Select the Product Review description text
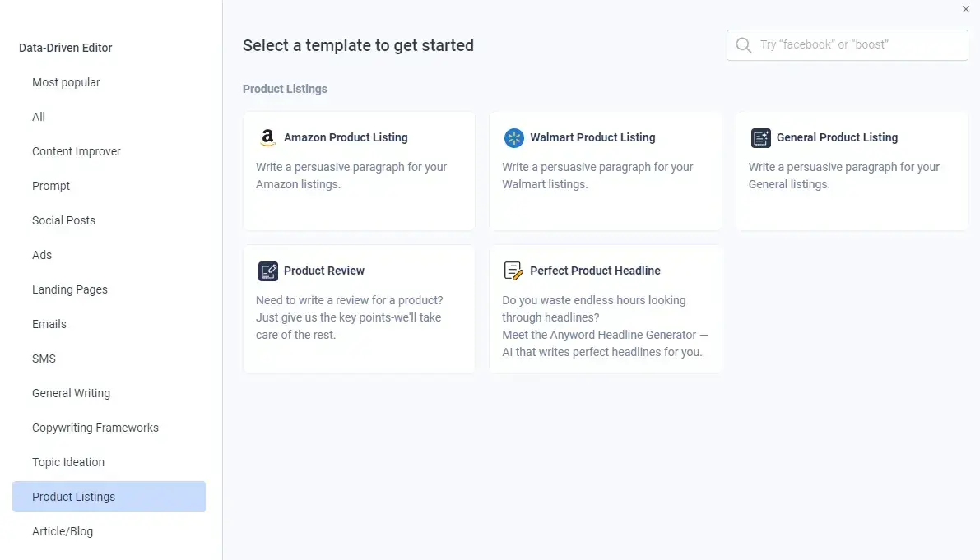980x560 pixels. pyautogui.click(x=350, y=317)
